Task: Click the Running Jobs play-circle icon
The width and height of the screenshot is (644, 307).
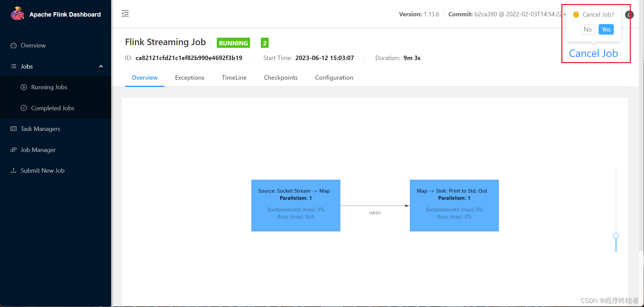Action: 24,87
